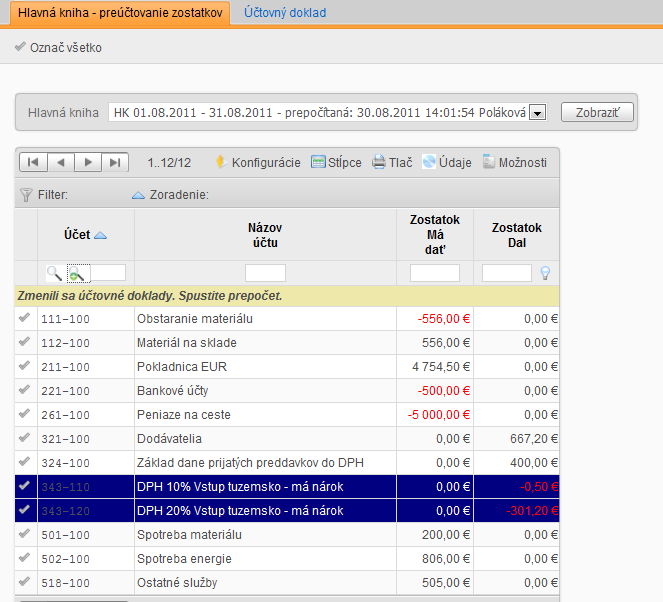
Task: Select the Pokladnica EUR cell
Action: 265,367
